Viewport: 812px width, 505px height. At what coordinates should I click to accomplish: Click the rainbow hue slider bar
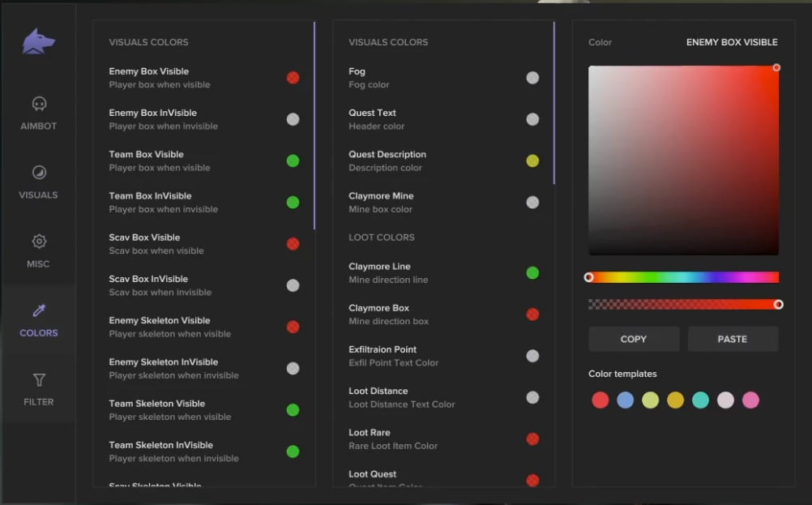[684, 277]
